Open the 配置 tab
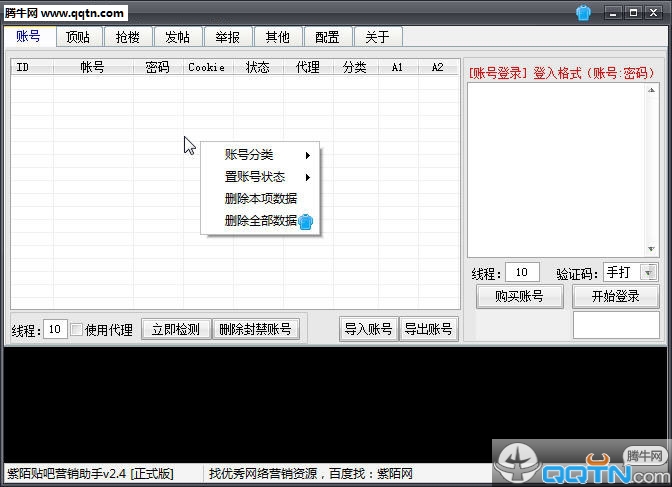The image size is (672, 487). coord(327,37)
